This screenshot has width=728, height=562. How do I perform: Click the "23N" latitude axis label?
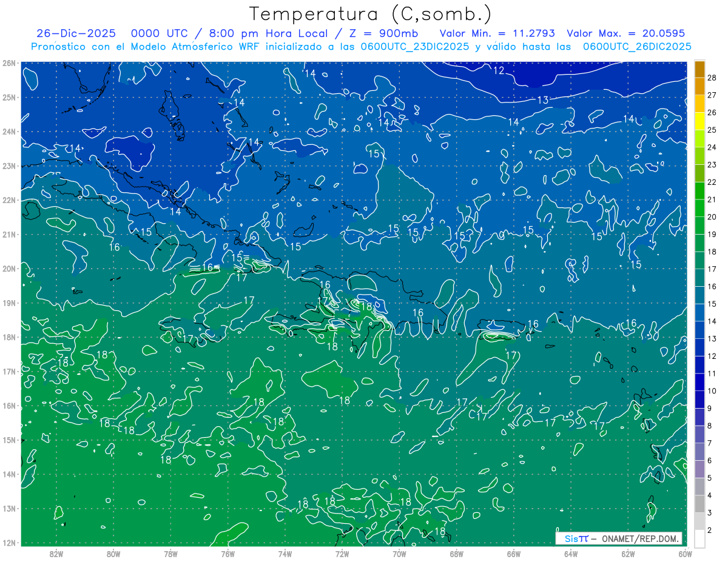(x=8, y=166)
